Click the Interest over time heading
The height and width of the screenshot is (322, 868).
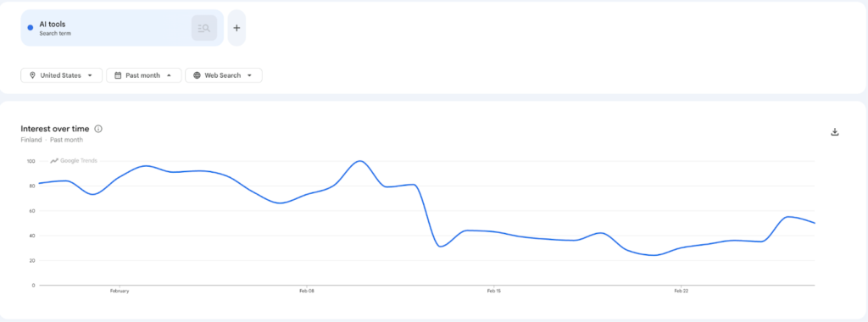[x=55, y=129]
